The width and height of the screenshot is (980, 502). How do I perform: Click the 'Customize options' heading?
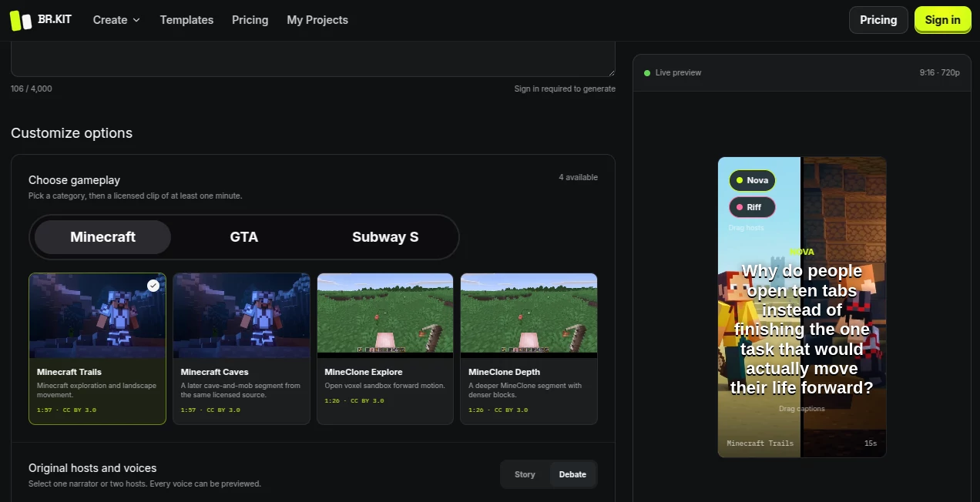click(72, 133)
